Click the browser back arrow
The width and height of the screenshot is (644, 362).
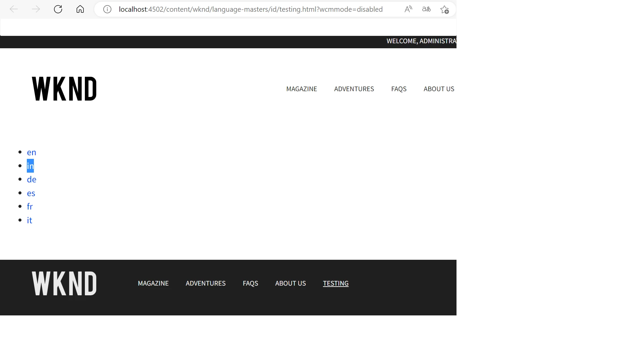(14, 9)
